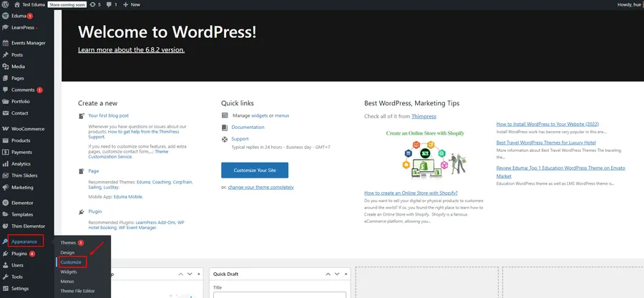
Task: Click the WordPress logo icon in admin bar
Action: pos(6,4)
